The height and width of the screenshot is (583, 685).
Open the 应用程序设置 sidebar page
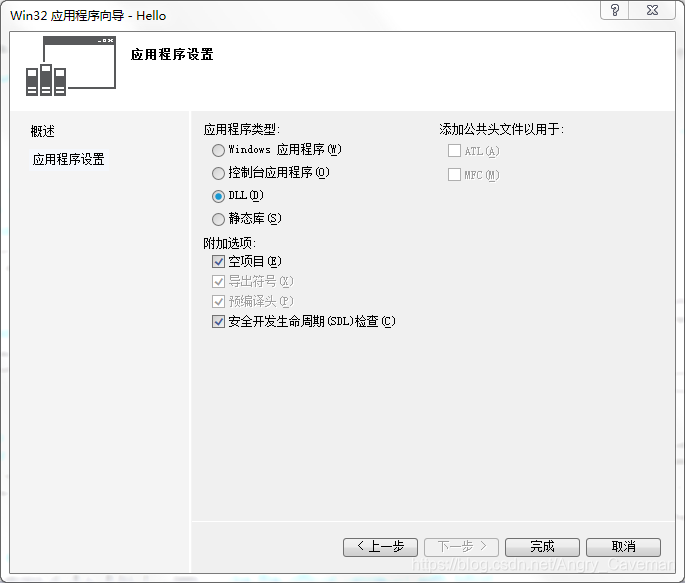pos(69,159)
